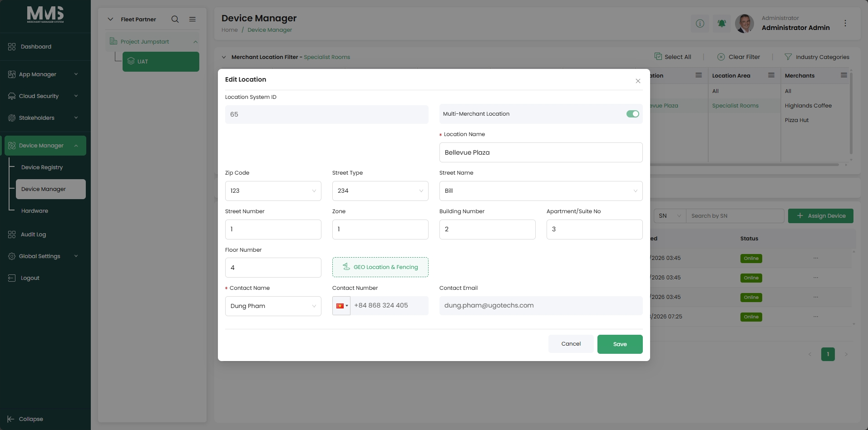The height and width of the screenshot is (430, 868).
Task: Select the UAT tree node
Action: point(161,62)
